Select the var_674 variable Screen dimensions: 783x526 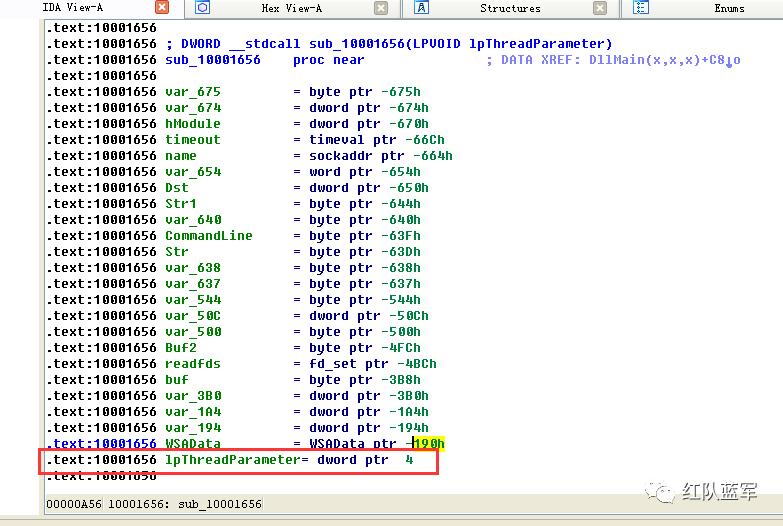[193, 108]
